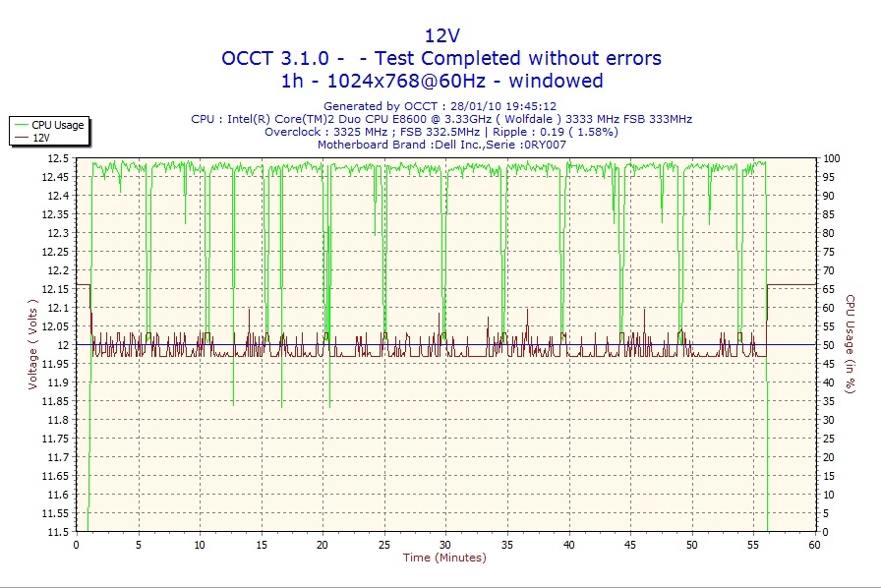Click the 35 label on CPU usage axis
This screenshot has width=881, height=588.
coord(829,401)
